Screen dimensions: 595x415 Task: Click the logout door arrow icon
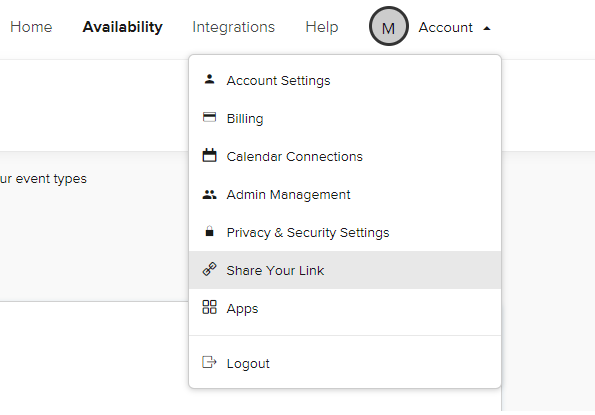209,362
